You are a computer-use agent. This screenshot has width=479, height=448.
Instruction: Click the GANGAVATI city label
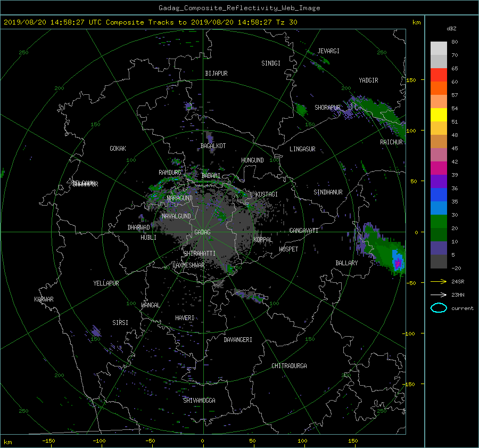304,231
